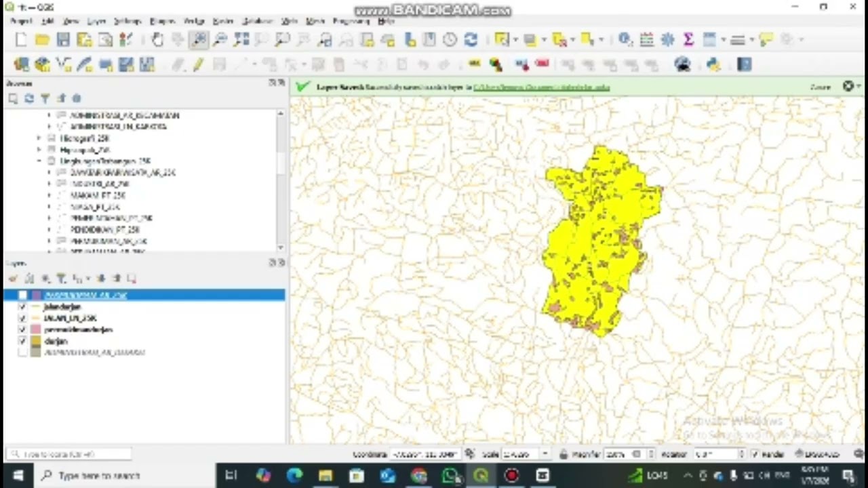Hide the darjan polygon layer
The image size is (868, 488).
click(x=22, y=341)
